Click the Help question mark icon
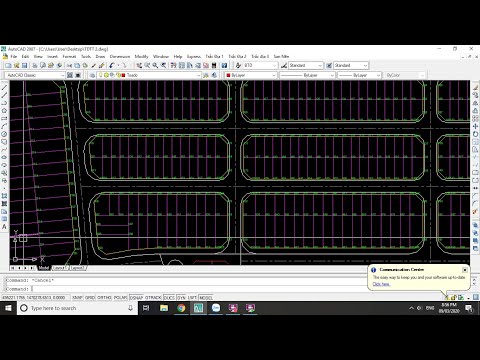 (x=224, y=66)
